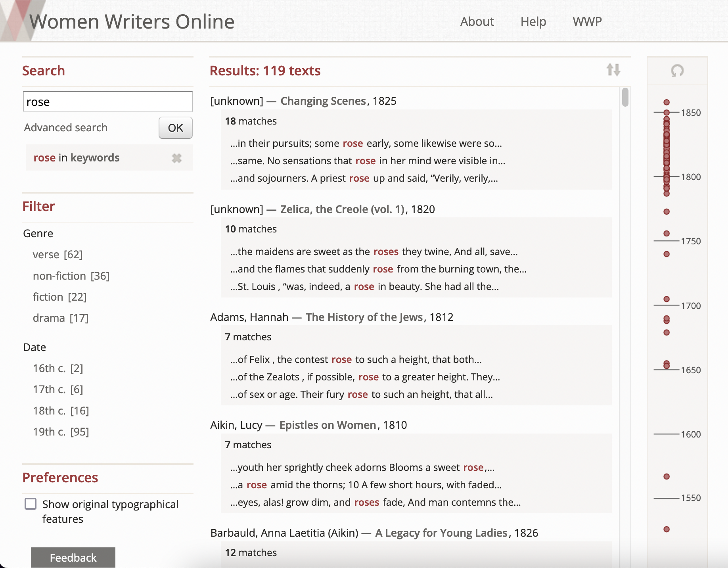The height and width of the screenshot is (568, 728).
Task: Open Advanced search
Action: tap(66, 128)
